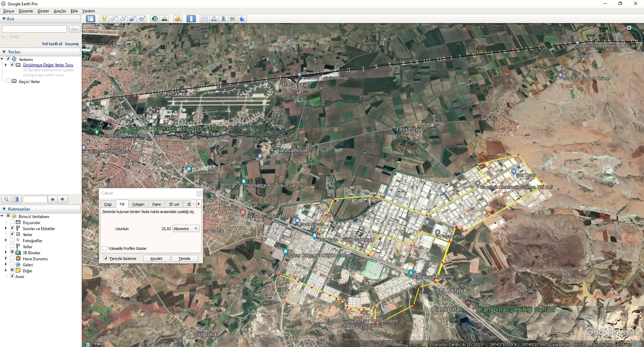
Task: Click the Add Path toolbar icon
Action: coord(123,19)
